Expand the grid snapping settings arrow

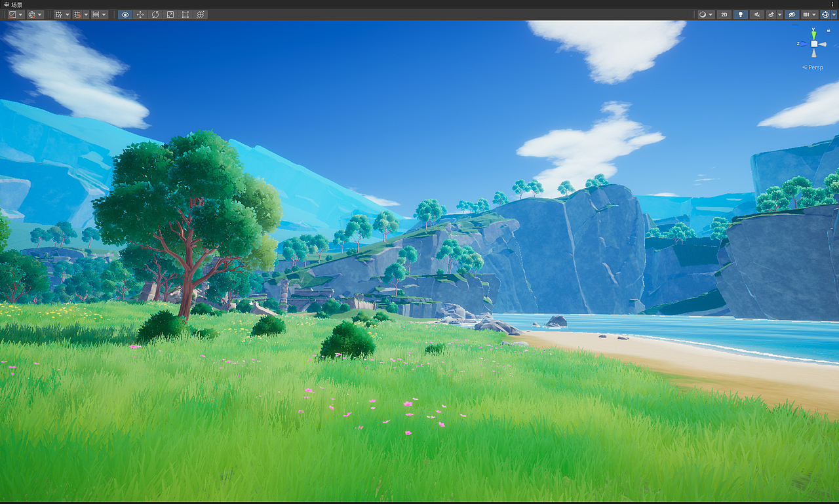point(86,14)
